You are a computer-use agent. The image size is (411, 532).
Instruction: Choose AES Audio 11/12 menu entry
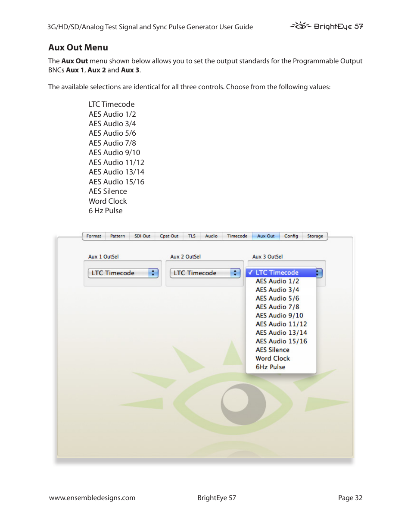[x=281, y=324]
